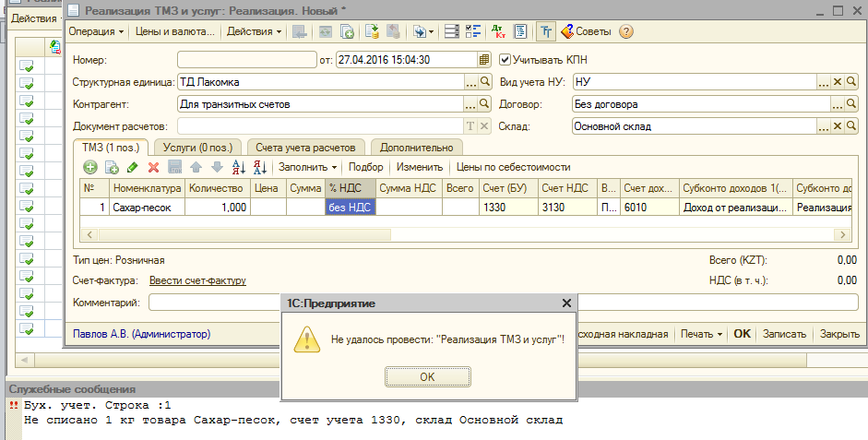The image size is (868, 440).
Task: Switch to the Счета учета расчетов tab
Action: pos(305,148)
